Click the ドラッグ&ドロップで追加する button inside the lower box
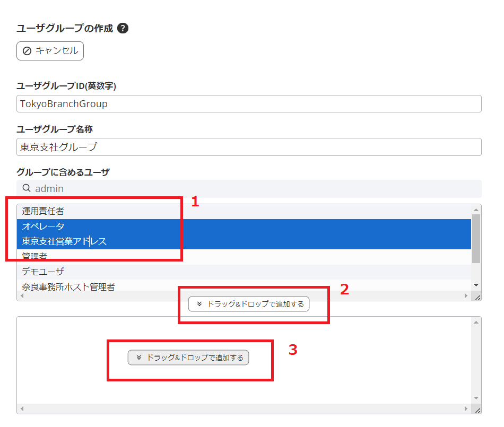 [x=188, y=358]
